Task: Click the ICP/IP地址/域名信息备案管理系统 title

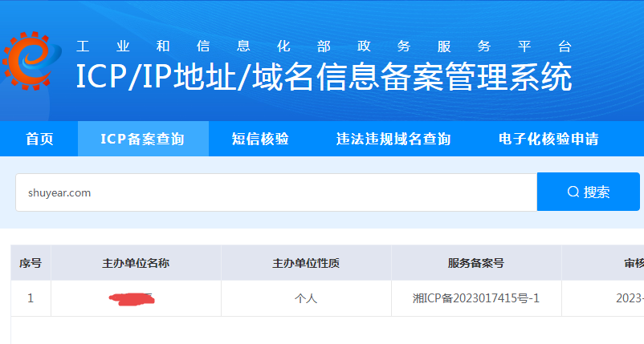Action: [x=324, y=78]
